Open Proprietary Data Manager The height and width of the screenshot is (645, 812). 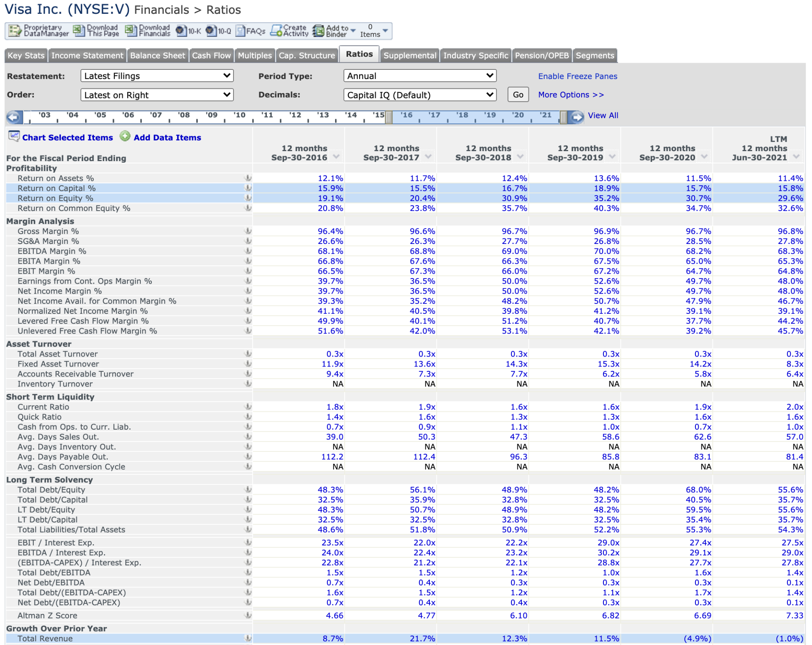point(38,31)
